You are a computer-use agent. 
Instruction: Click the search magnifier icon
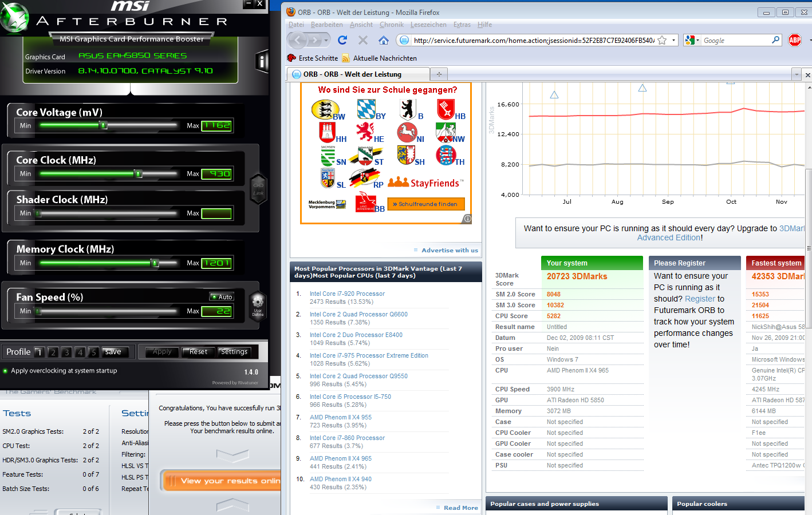coord(775,40)
